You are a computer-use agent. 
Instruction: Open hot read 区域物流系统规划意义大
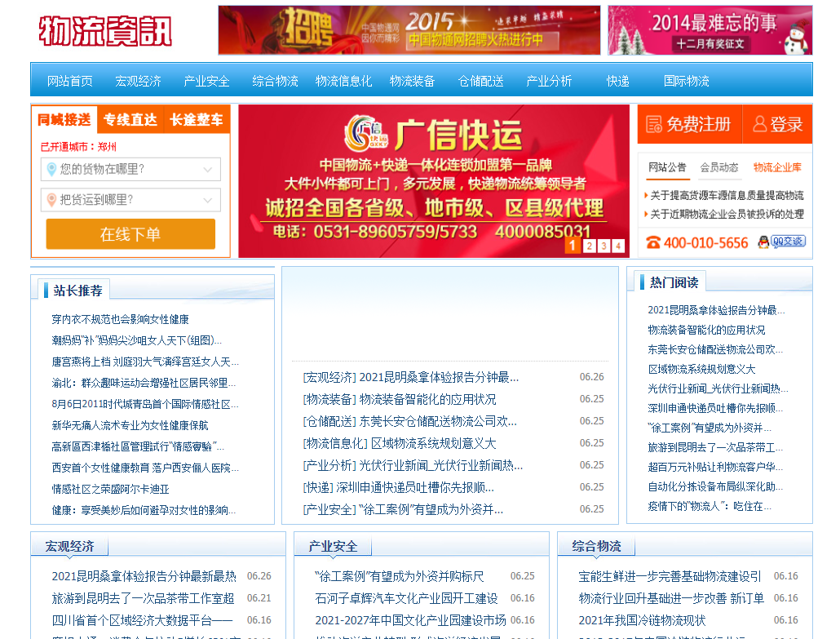(x=701, y=370)
